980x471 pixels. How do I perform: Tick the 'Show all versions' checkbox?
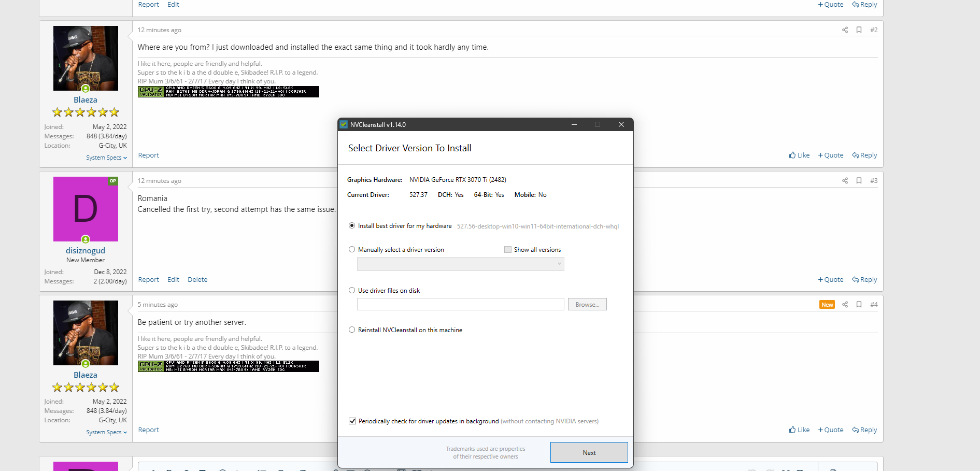[x=508, y=250]
